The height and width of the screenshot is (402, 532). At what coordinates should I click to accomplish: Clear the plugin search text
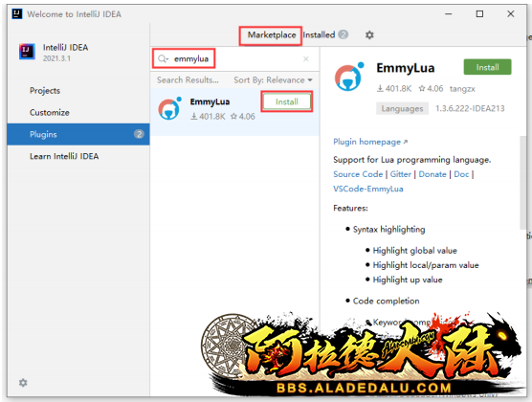306,58
